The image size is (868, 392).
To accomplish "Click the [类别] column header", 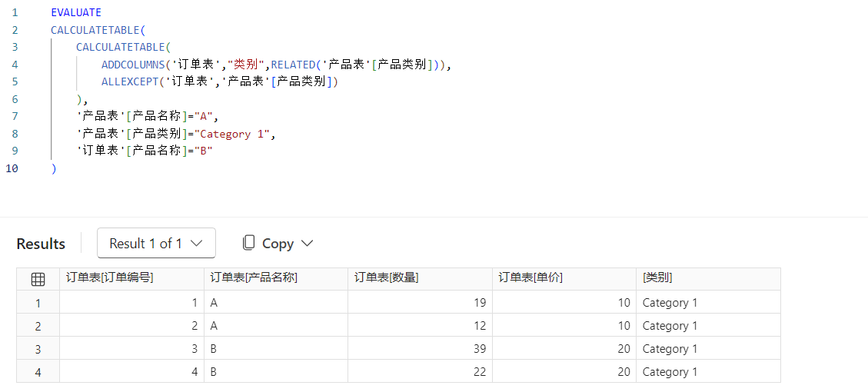I will click(709, 280).
